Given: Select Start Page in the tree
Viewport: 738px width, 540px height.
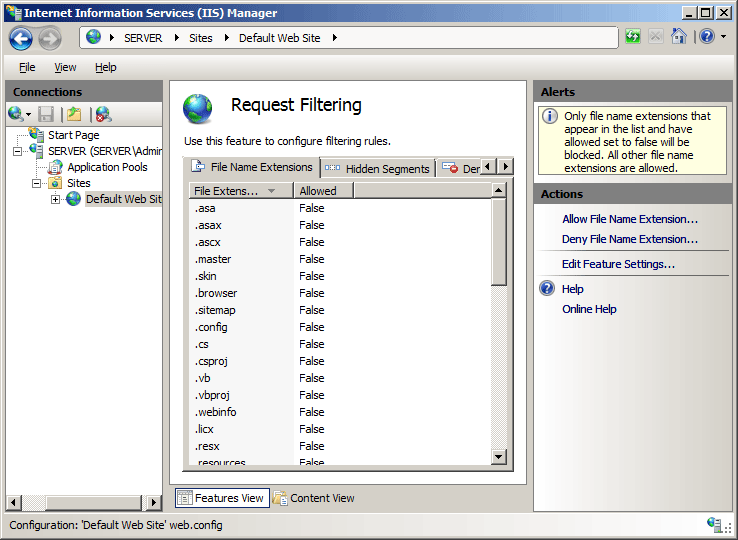Looking at the screenshot, I should coord(74,135).
